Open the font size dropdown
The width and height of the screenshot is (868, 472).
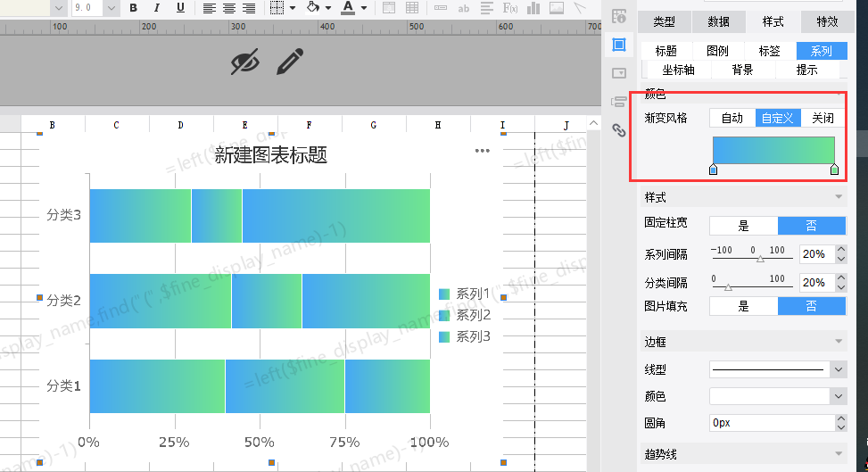pos(111,8)
